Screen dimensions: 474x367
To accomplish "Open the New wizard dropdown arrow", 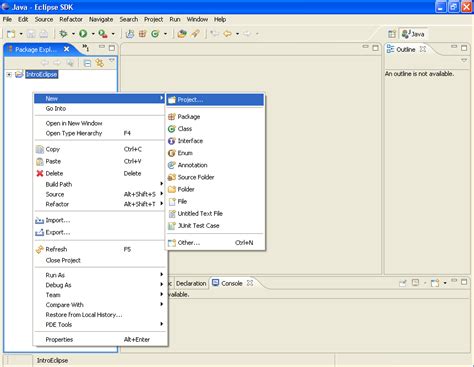I will 21,34.
